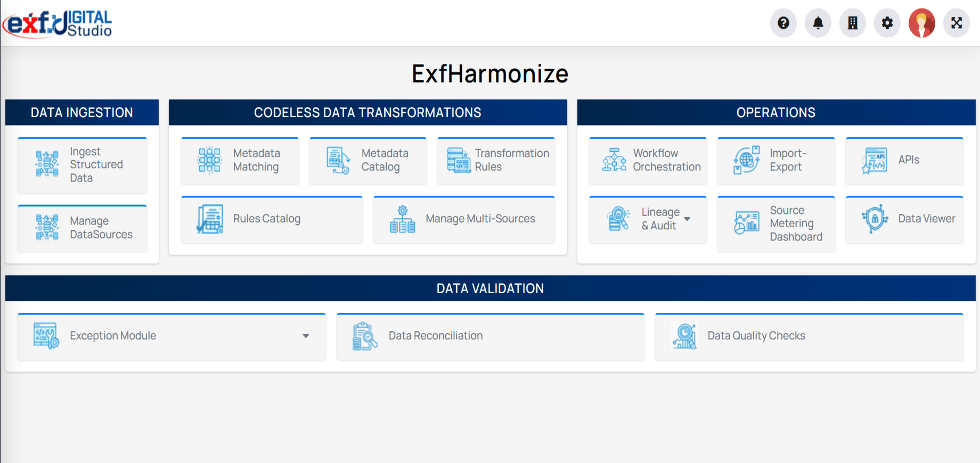This screenshot has width=980, height=463.
Task: Click the APIs icon
Action: [x=875, y=160]
